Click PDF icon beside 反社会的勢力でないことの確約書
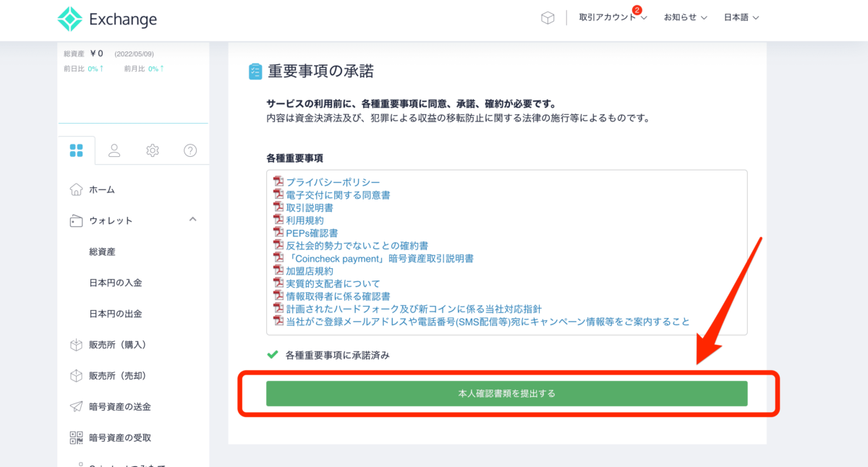Screen dimensions: 868x467 [x=278, y=244]
